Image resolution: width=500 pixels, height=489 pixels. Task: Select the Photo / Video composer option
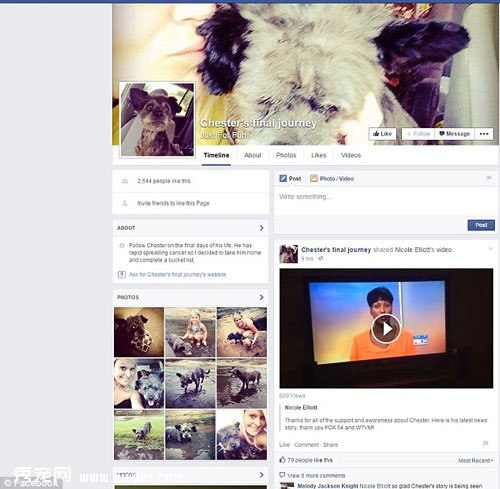[x=332, y=179]
